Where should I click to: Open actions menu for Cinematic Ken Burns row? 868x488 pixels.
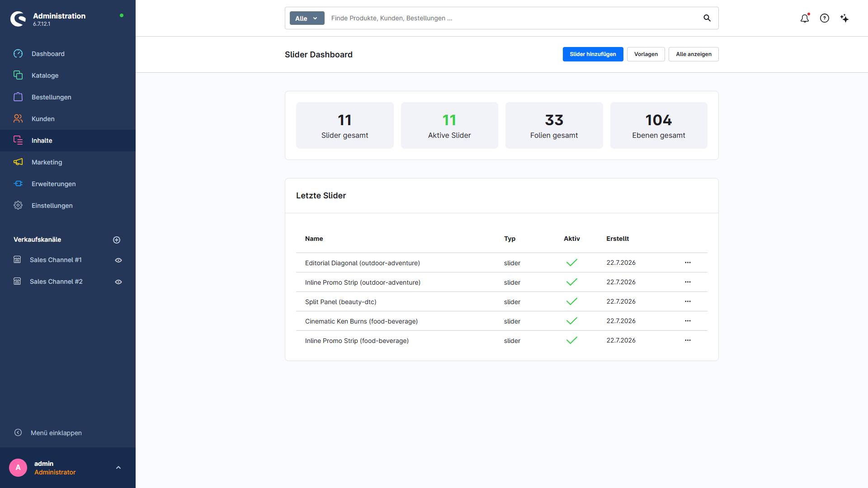click(688, 321)
